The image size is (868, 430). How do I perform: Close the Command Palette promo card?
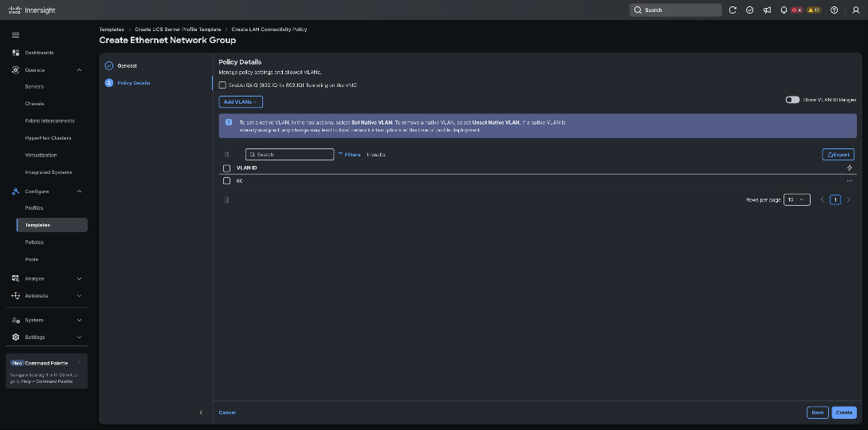pyautogui.click(x=79, y=363)
